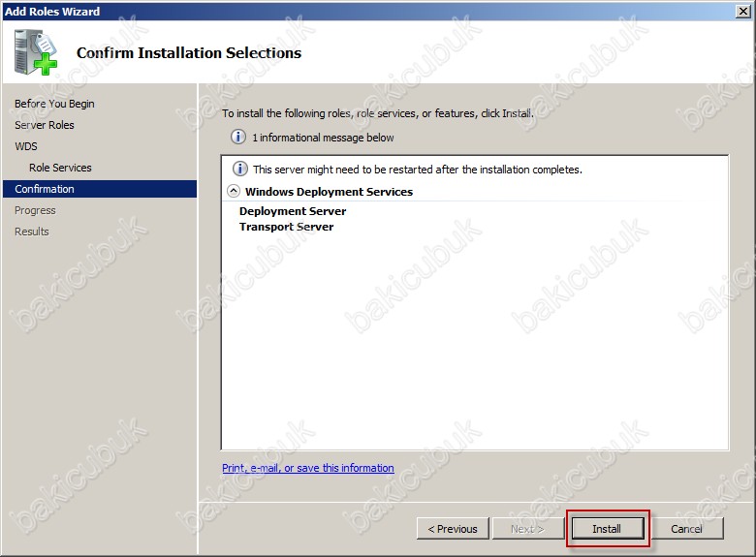Click '1 informational message below' text
The image size is (756, 557).
(x=323, y=138)
